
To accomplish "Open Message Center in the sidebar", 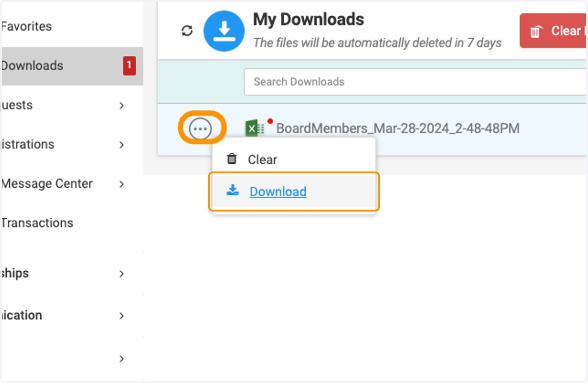I will (x=47, y=184).
